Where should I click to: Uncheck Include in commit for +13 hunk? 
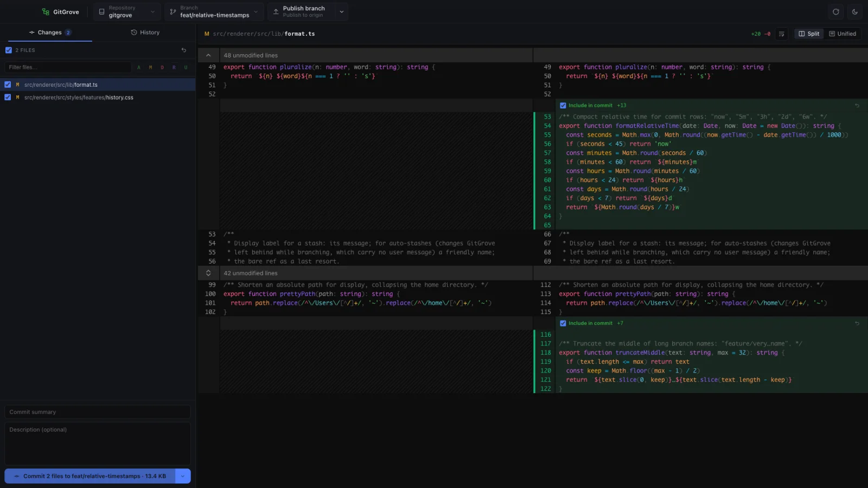(x=563, y=106)
